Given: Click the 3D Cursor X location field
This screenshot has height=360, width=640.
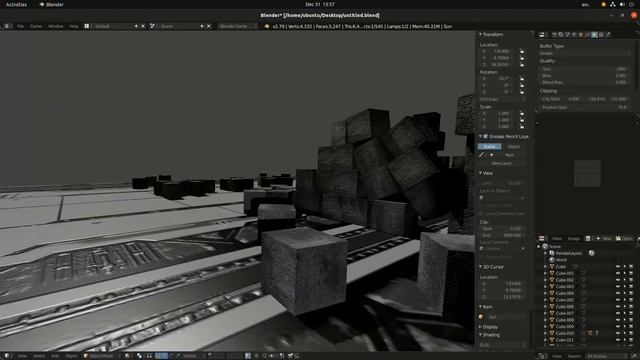Looking at the screenshot, I should (502, 283).
